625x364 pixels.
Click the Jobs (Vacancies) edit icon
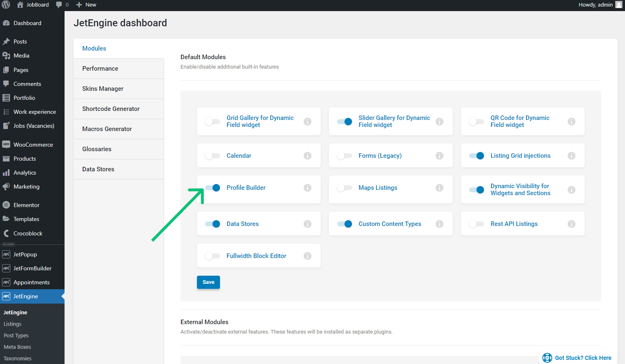[x=6, y=126]
